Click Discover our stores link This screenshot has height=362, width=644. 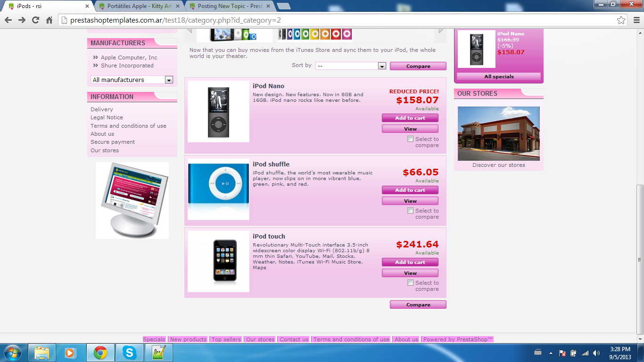coord(499,165)
